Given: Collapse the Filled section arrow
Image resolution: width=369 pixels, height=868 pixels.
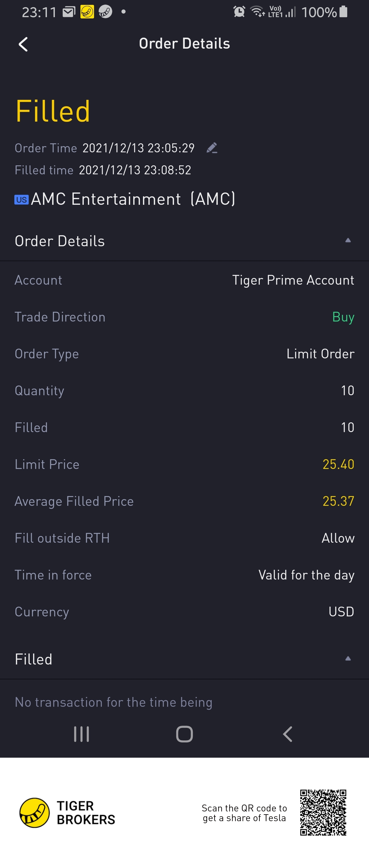Looking at the screenshot, I should 348,658.
